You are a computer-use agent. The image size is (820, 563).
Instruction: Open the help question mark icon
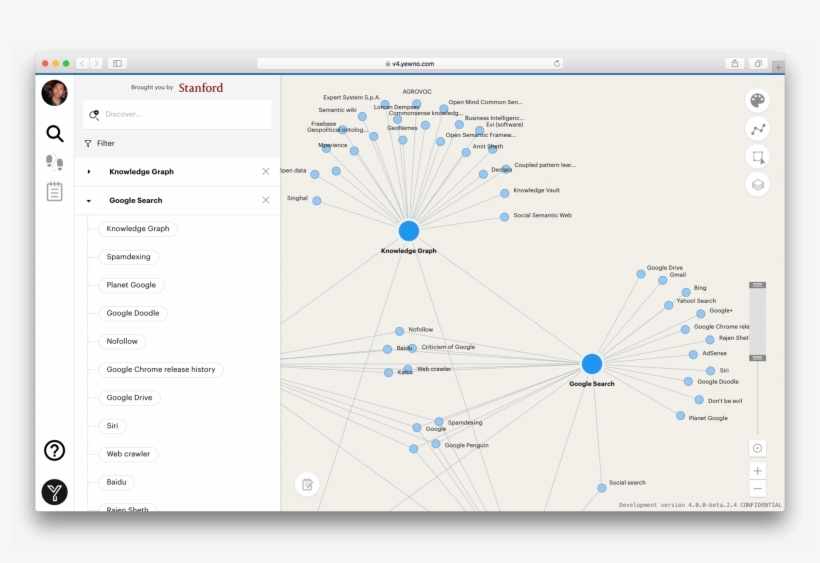[54, 450]
